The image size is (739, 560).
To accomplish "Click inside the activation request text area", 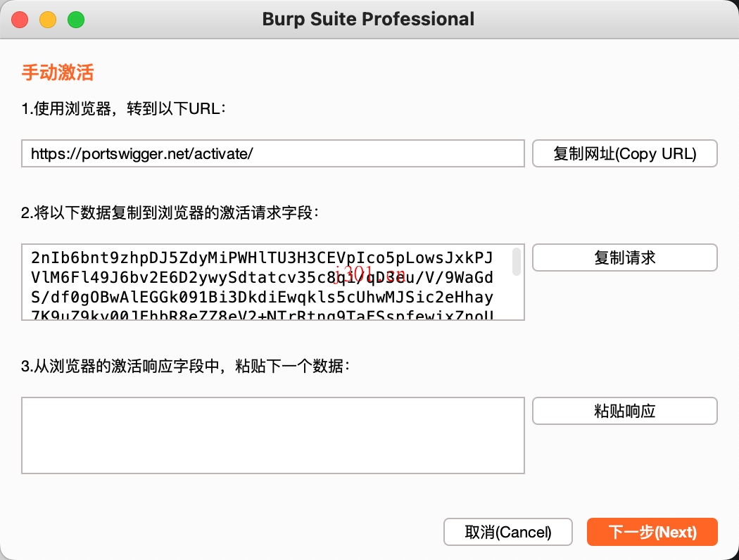I will (273, 282).
